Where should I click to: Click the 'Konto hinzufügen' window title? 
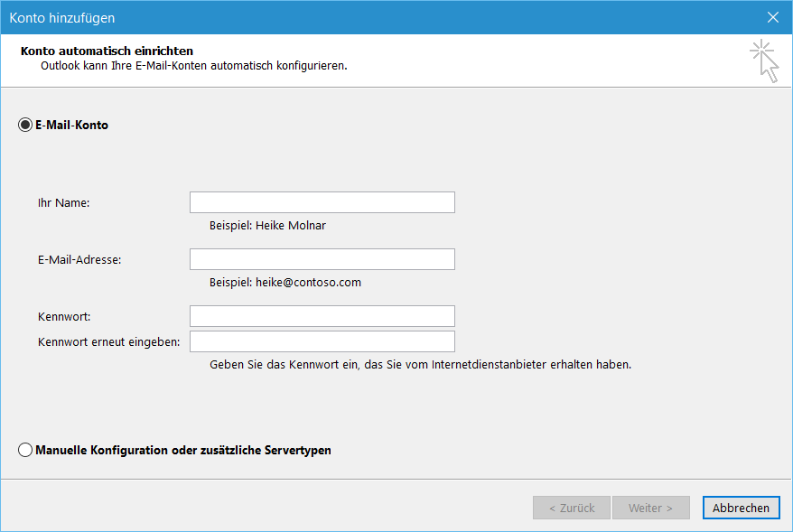point(62,18)
